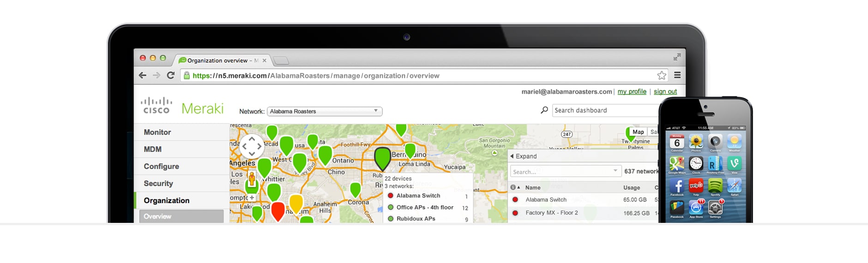The width and height of the screenshot is (868, 263).
Task: Reload the Meraki dashboard page
Action: tap(170, 75)
